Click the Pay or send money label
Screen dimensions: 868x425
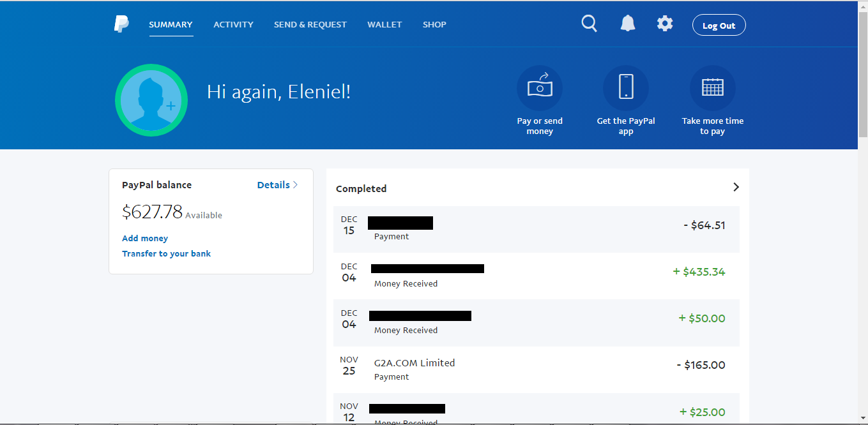point(540,126)
